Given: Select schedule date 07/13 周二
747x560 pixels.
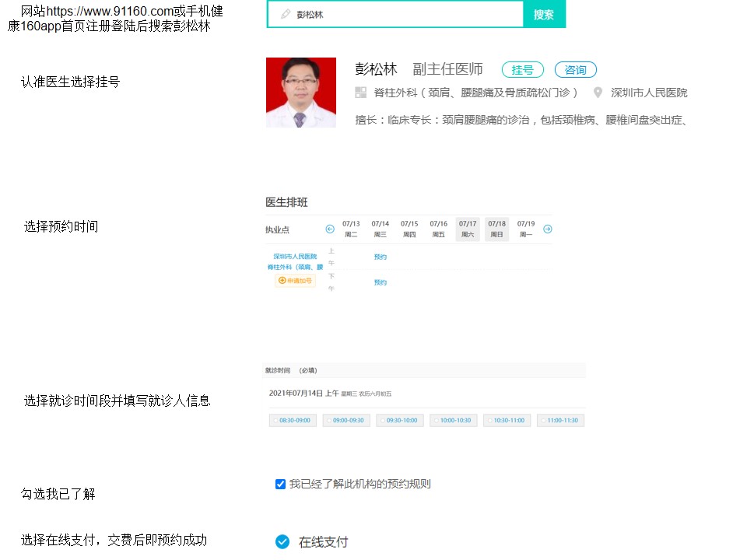Looking at the screenshot, I should (351, 229).
